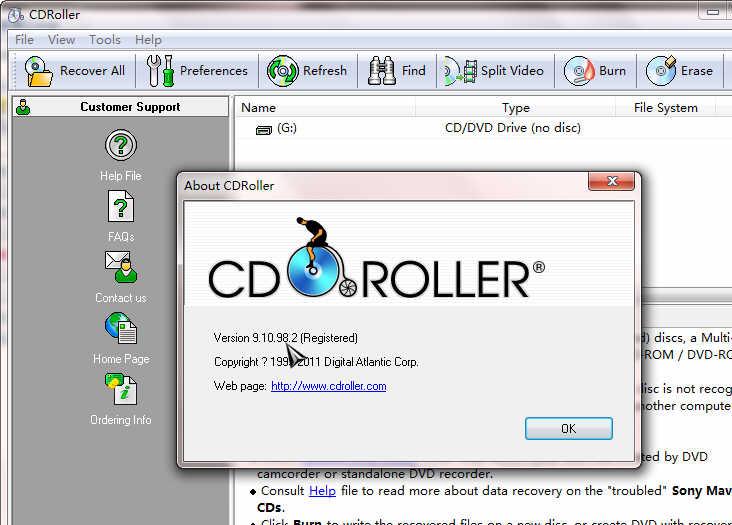Follow the http://www.cdroller.com link
Screen dimensions: 732x525
click(329, 386)
